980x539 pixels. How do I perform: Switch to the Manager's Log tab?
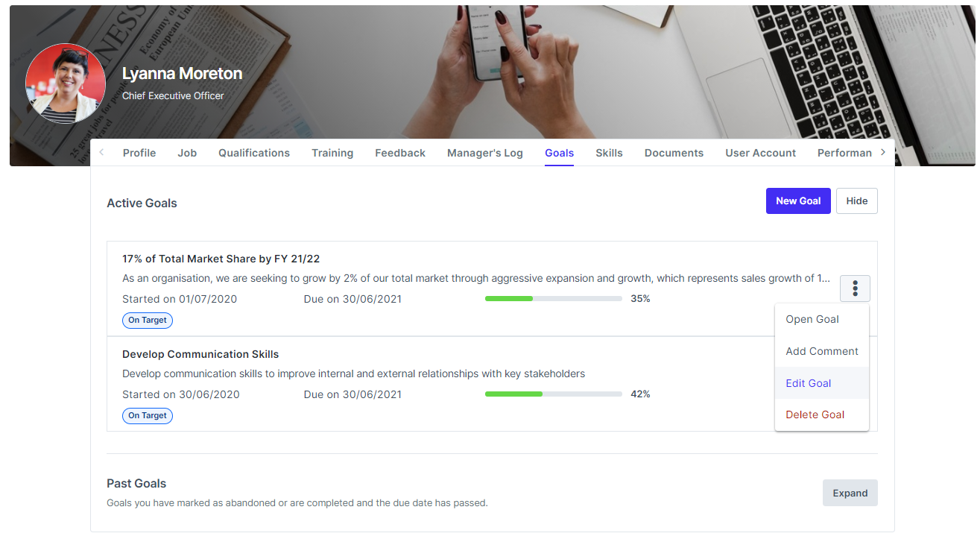pos(484,152)
